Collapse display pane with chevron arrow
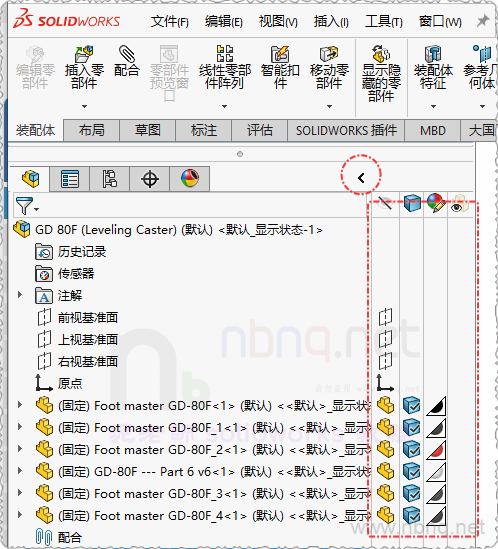The image size is (498, 549). [x=361, y=178]
